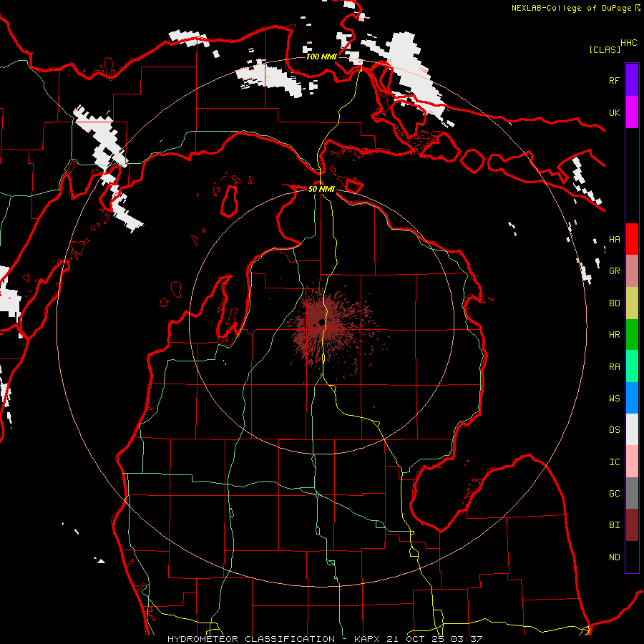Click the UK legend label
Image resolution: width=644 pixels, height=644 pixels.
tap(614, 112)
